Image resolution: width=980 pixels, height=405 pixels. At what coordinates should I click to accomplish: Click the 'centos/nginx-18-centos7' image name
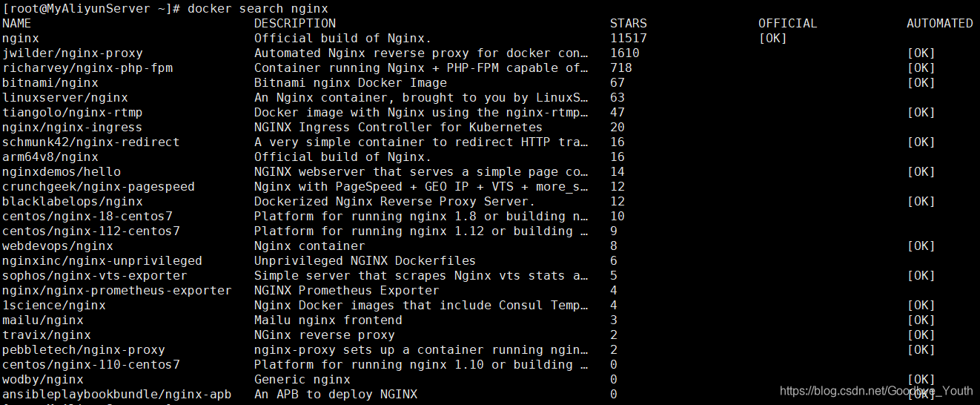(x=87, y=216)
